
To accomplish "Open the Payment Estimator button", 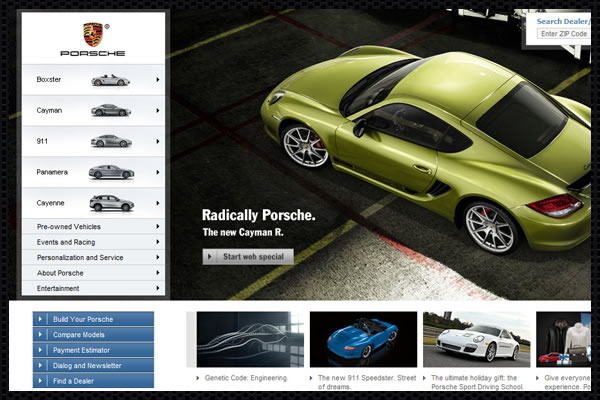I will coord(93,350).
